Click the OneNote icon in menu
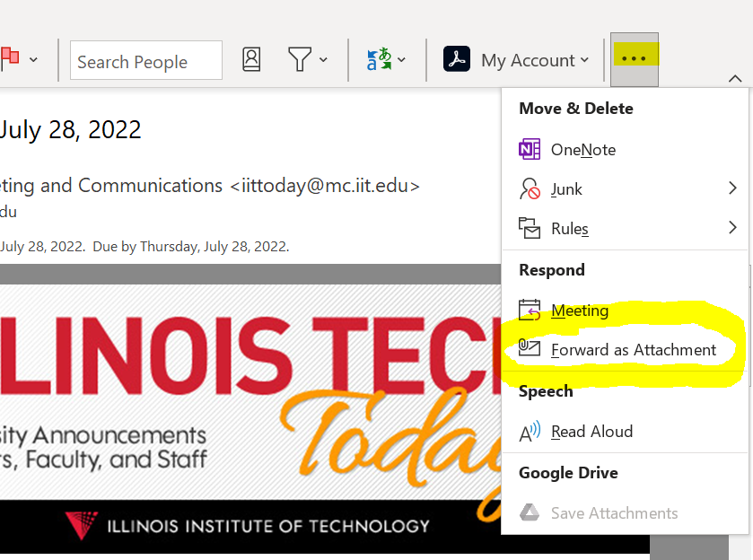 [x=530, y=150]
